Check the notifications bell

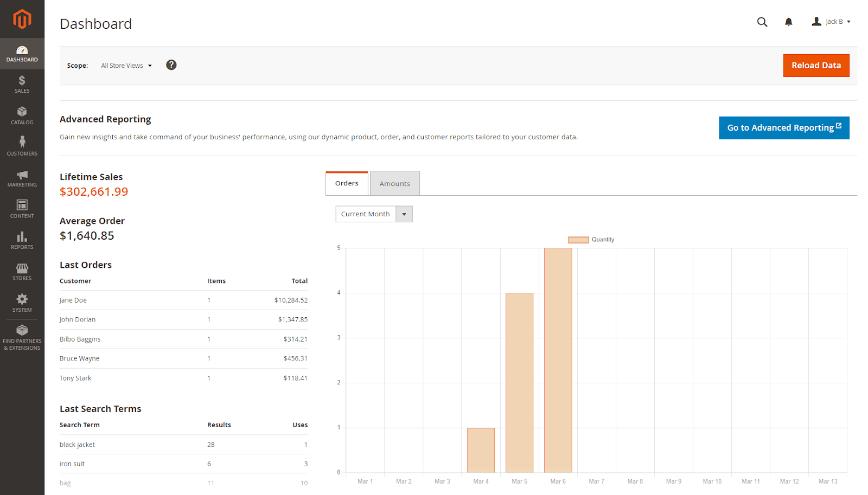(788, 22)
